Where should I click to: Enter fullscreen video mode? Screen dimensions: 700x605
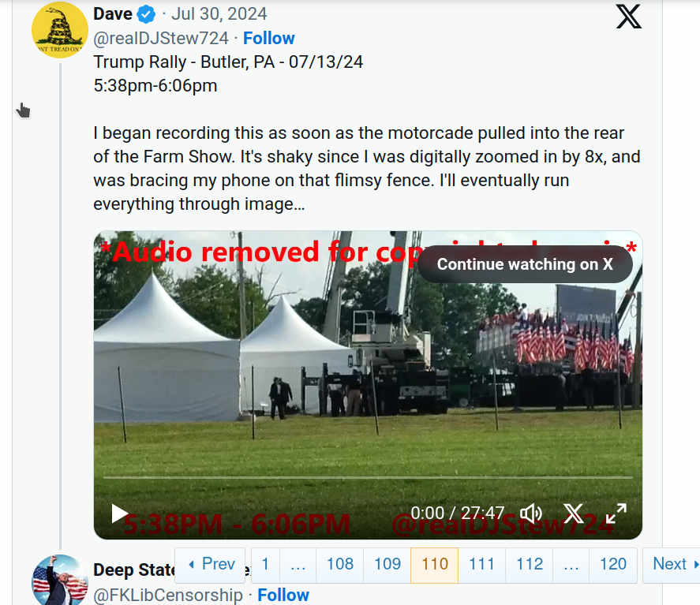[x=616, y=514]
